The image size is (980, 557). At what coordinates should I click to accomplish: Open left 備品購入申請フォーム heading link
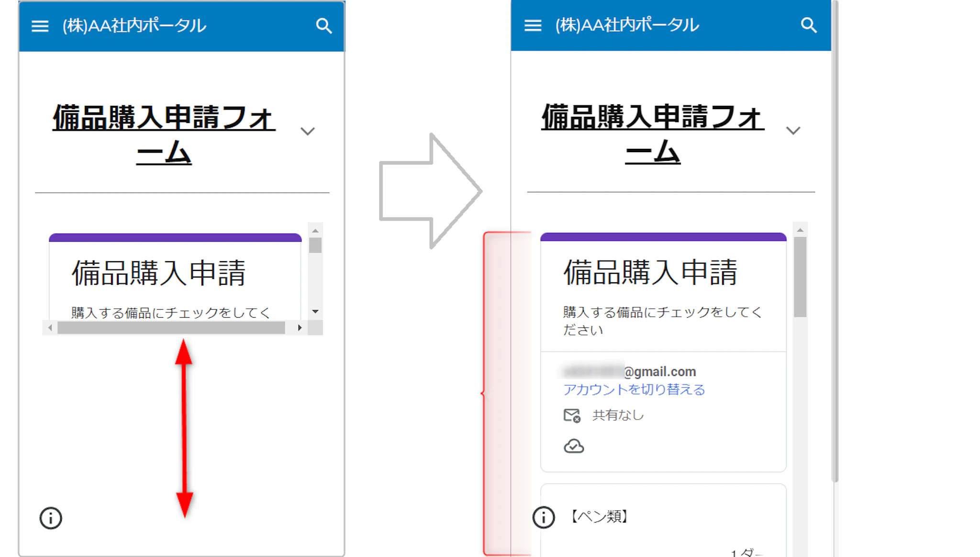coord(164,134)
